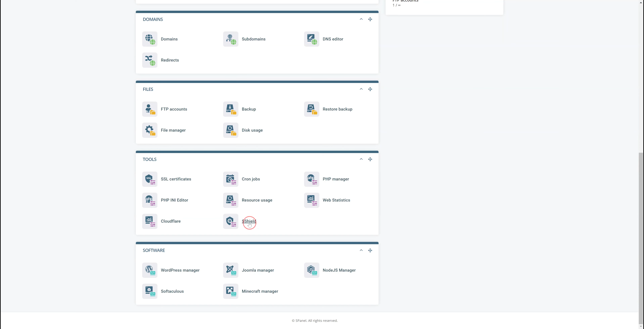Click the PHP manager link text
The width and height of the screenshot is (644, 329).
[335, 179]
